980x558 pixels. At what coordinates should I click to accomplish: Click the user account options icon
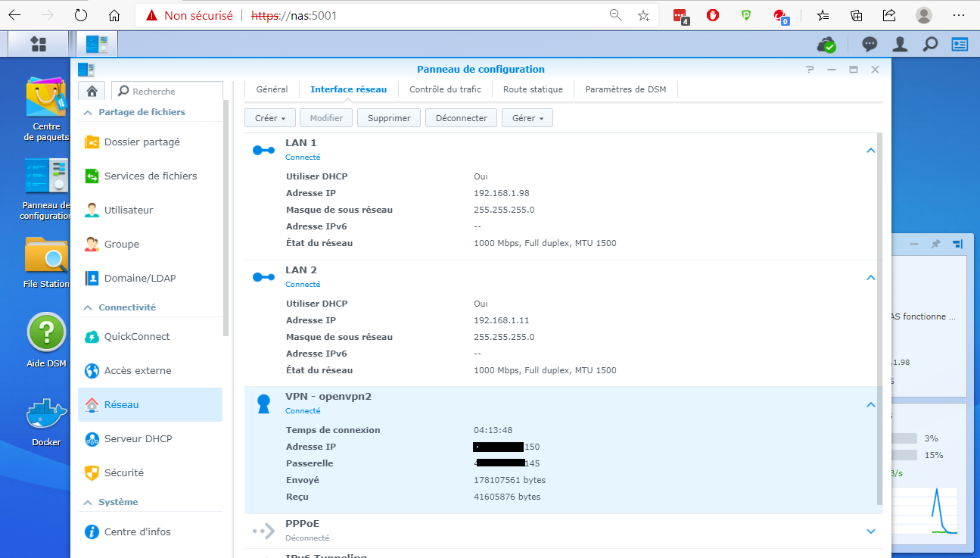tap(900, 44)
